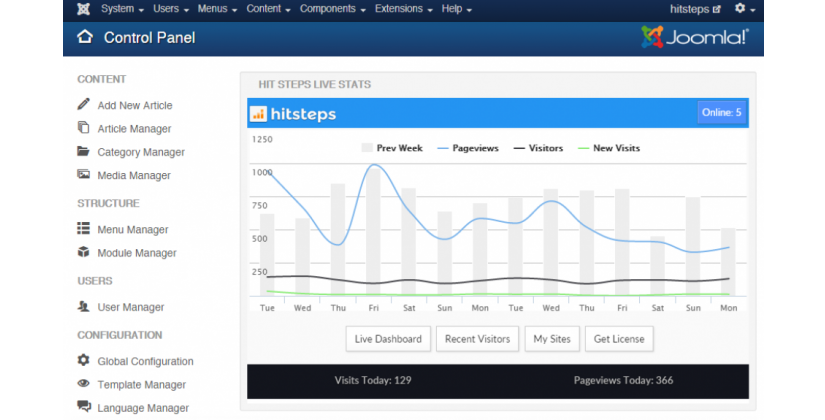The image size is (825, 420).
Task: Open Category Manager link
Action: [141, 152]
